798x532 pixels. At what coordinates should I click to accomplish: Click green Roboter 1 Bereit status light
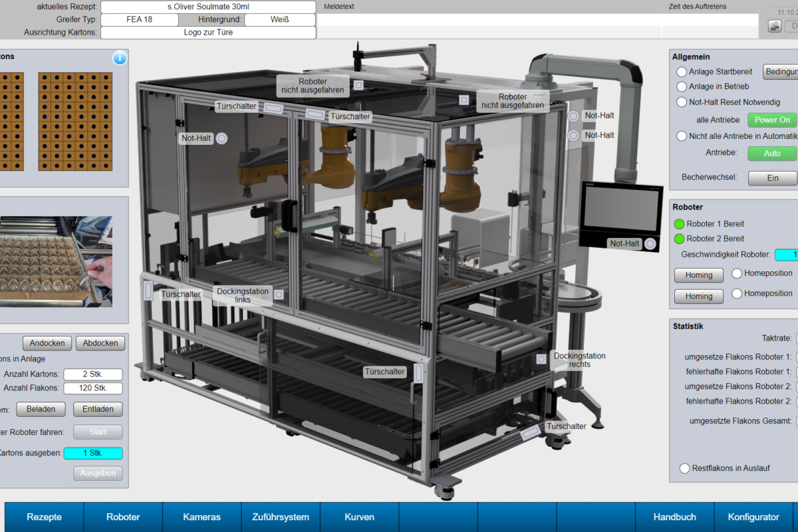tap(679, 224)
